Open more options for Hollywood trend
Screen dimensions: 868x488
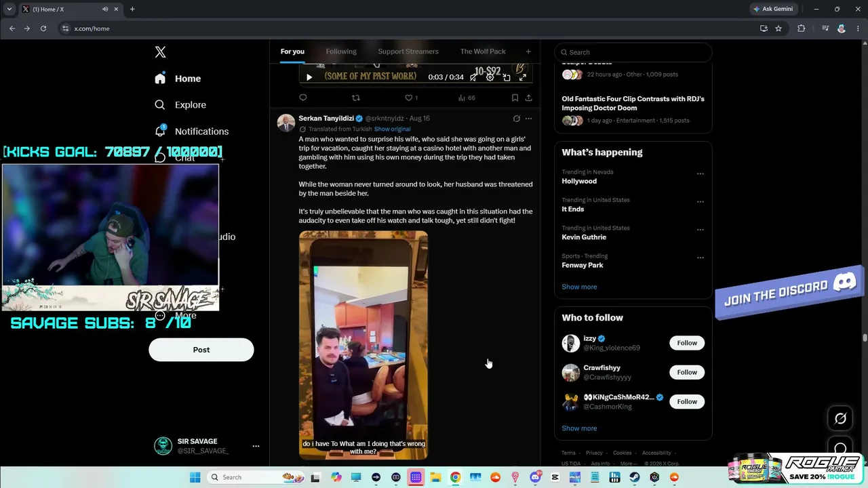tap(701, 174)
